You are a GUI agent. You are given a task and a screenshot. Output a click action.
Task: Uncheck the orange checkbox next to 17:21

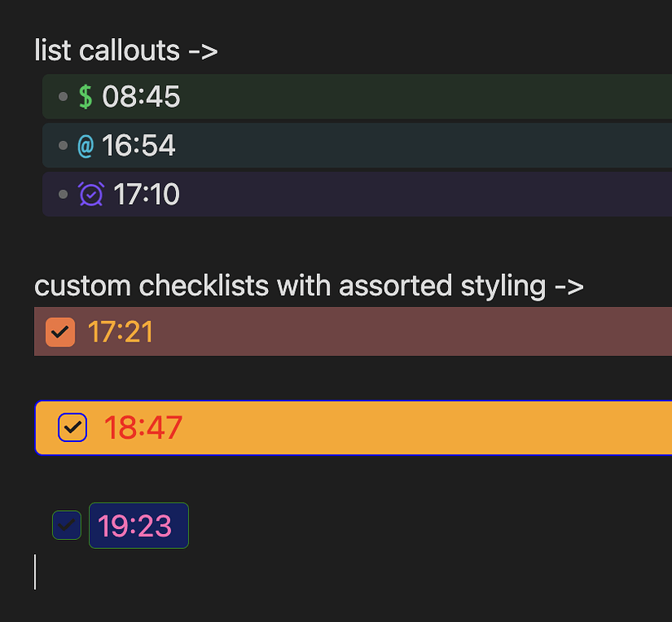(x=59, y=331)
